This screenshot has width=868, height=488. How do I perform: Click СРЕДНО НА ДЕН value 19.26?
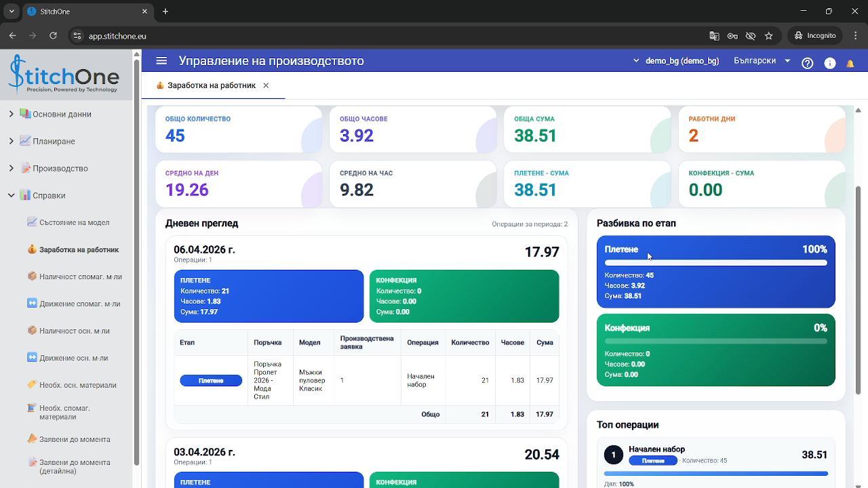tap(187, 190)
